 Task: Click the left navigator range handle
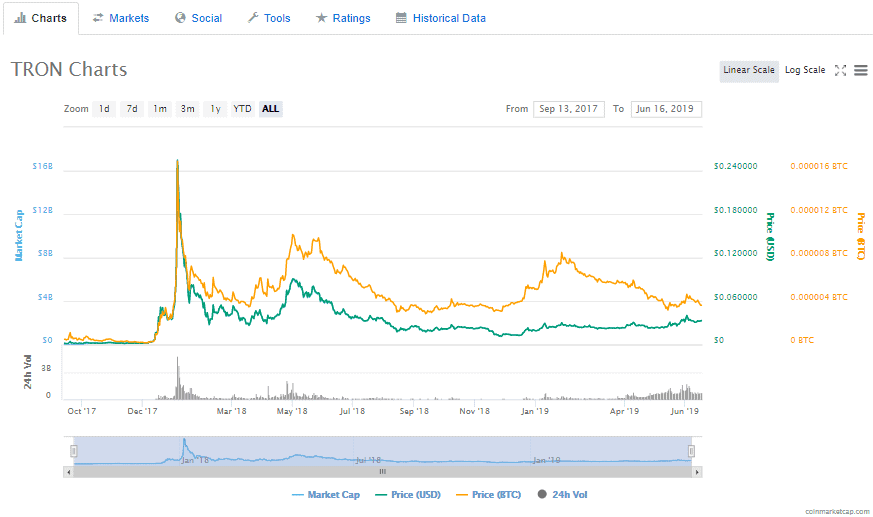coord(73,451)
